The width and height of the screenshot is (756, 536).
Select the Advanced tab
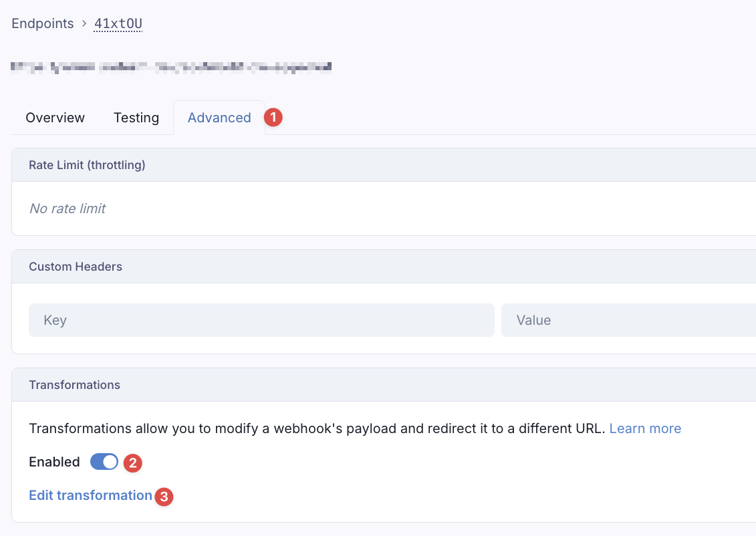click(219, 118)
